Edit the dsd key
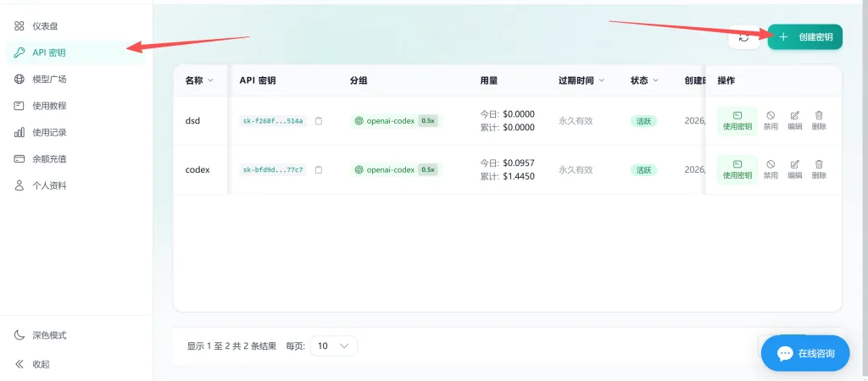 coord(795,120)
